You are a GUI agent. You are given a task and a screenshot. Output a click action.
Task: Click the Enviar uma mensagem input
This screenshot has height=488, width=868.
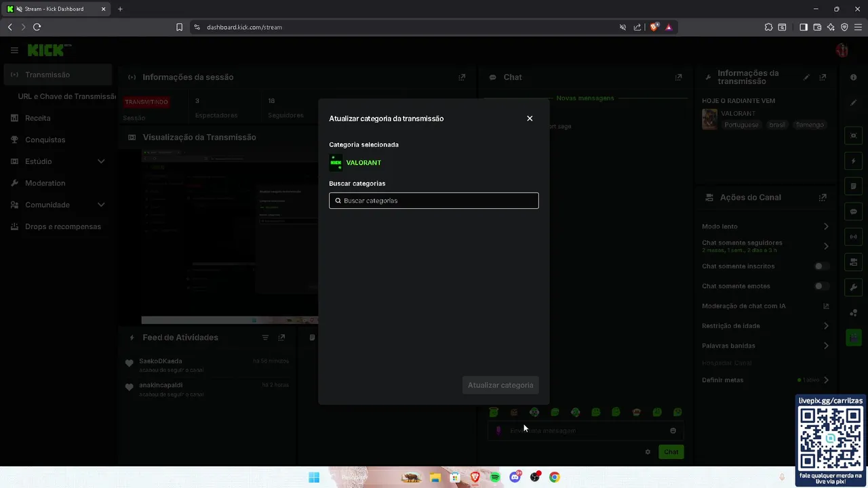(x=585, y=430)
